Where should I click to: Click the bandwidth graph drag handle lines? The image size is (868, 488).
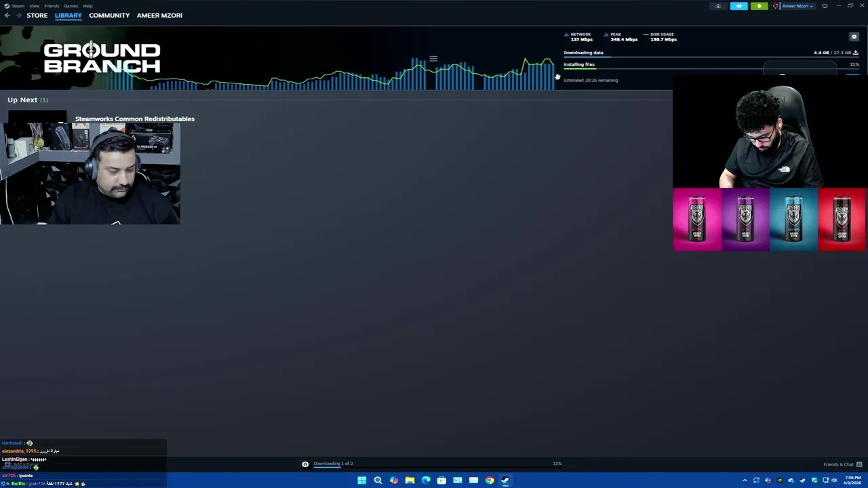433,59
